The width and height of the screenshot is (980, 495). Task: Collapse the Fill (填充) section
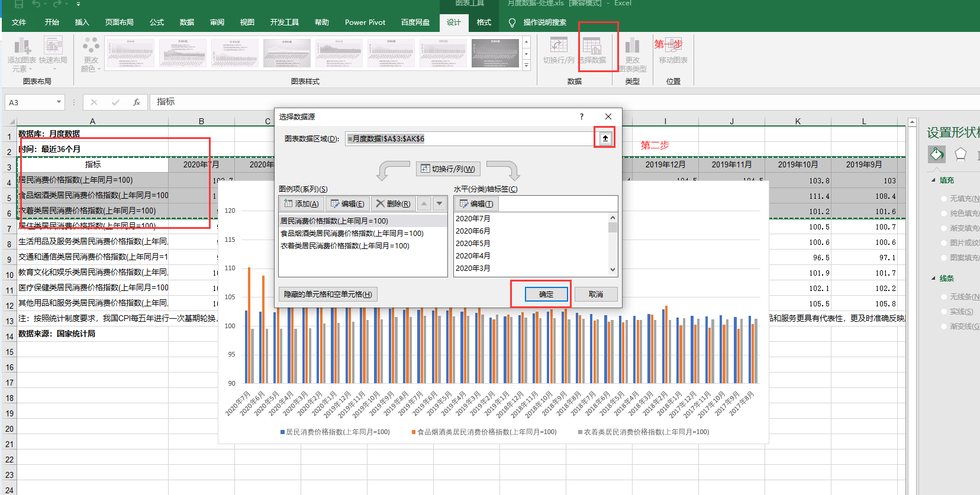click(x=934, y=180)
